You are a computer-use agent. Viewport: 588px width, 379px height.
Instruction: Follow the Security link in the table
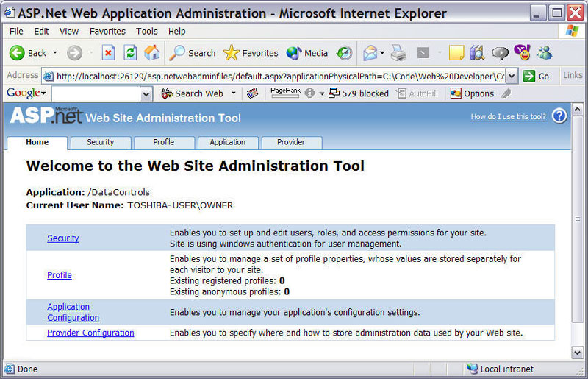[63, 238]
